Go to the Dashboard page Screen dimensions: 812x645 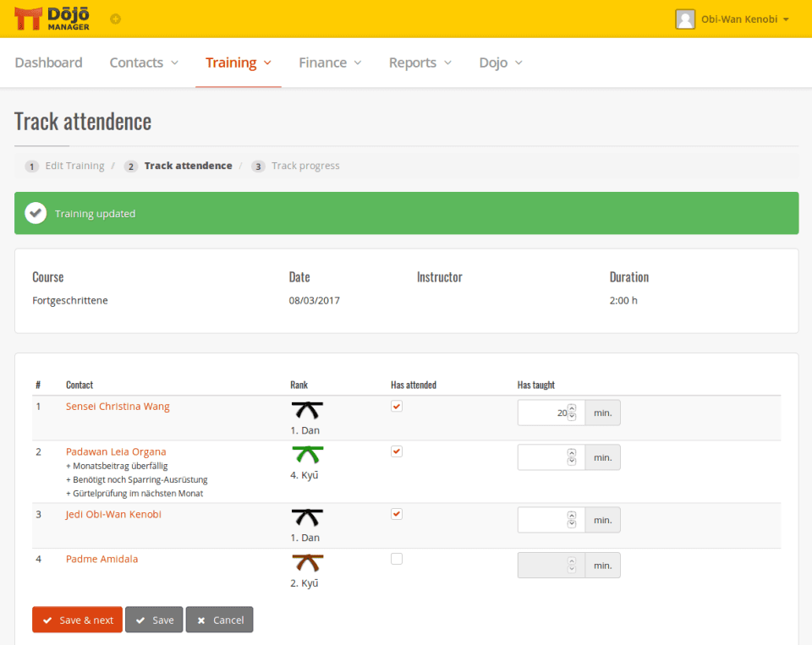pos(49,63)
